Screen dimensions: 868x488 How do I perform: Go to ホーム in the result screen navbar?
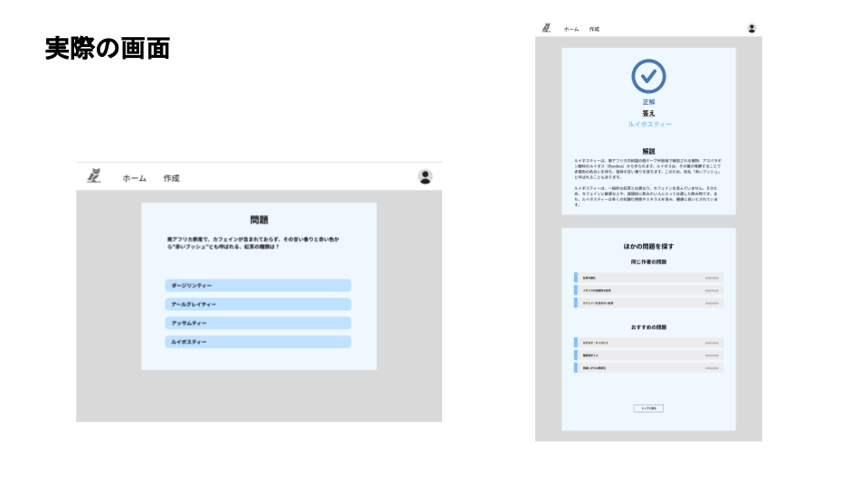(571, 29)
